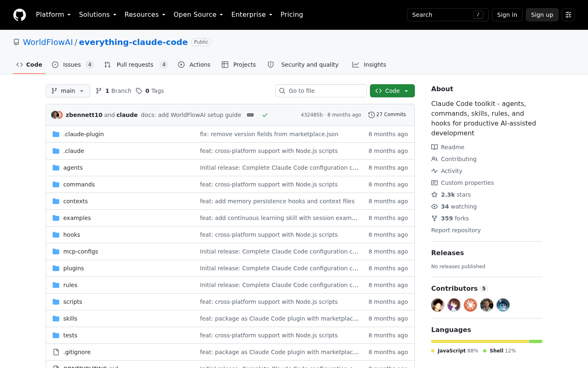Image resolution: width=588 pixels, height=368 pixels.
Task: Click the Activity pulse icon
Action: pos(434,171)
